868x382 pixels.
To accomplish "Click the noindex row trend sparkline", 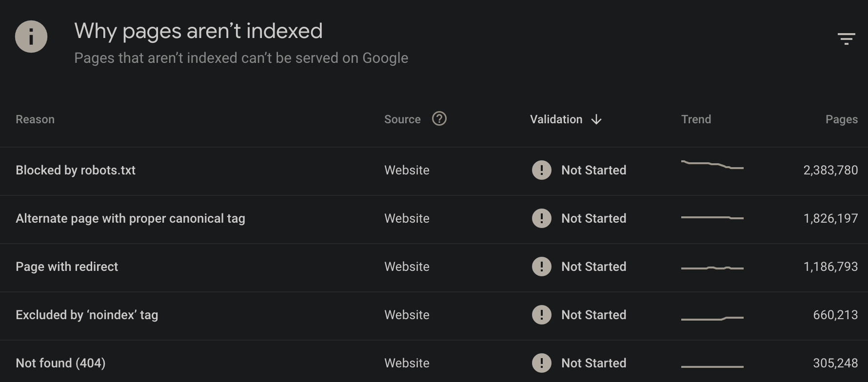I will pyautogui.click(x=712, y=318).
